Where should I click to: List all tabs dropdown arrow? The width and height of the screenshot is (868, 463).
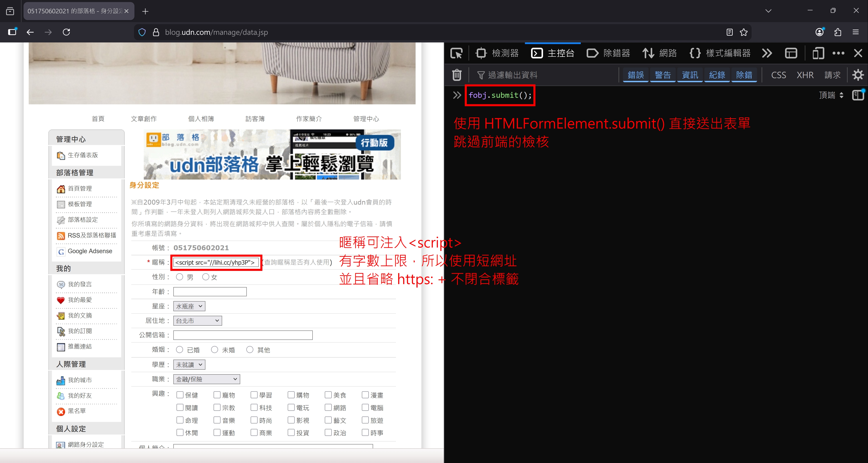[x=768, y=11]
